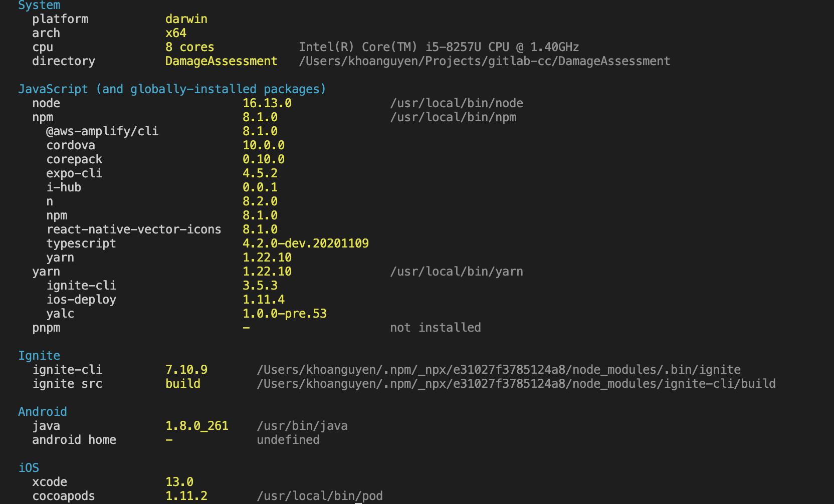Select the node version 16.13.0
This screenshot has height=504, width=834.
point(267,103)
